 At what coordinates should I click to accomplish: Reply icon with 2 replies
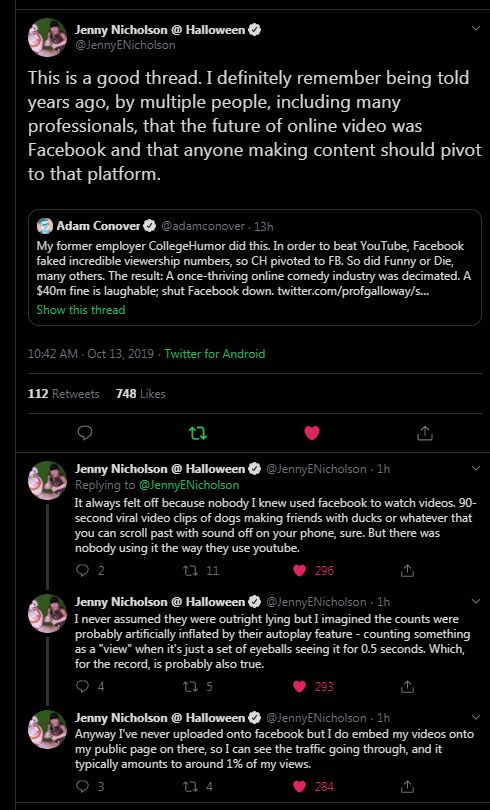click(x=83, y=570)
